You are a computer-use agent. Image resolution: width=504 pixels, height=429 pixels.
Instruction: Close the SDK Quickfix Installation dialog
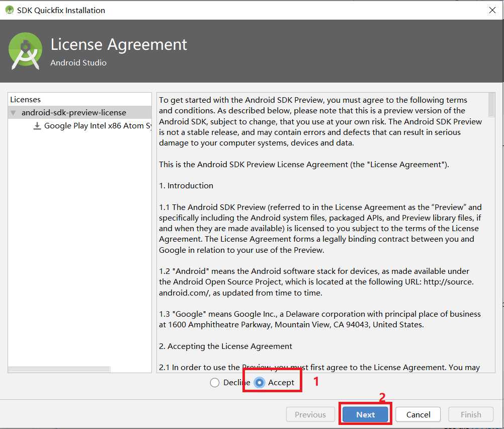click(x=492, y=10)
